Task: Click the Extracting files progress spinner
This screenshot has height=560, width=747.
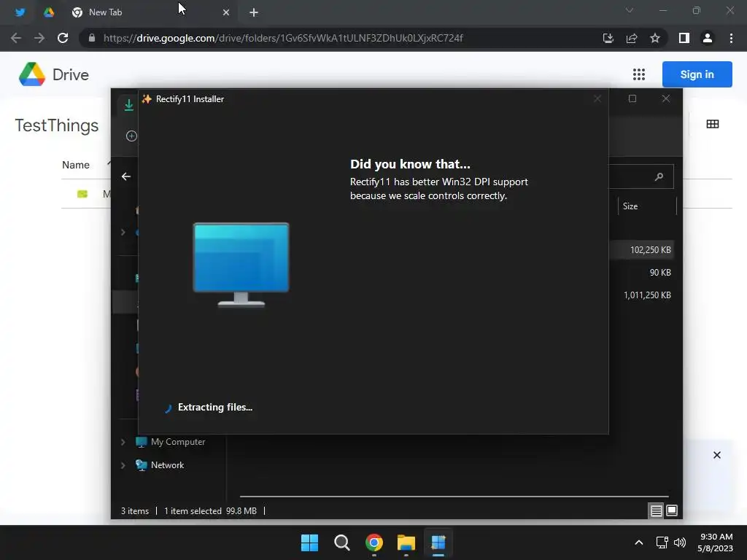Action: point(168,408)
